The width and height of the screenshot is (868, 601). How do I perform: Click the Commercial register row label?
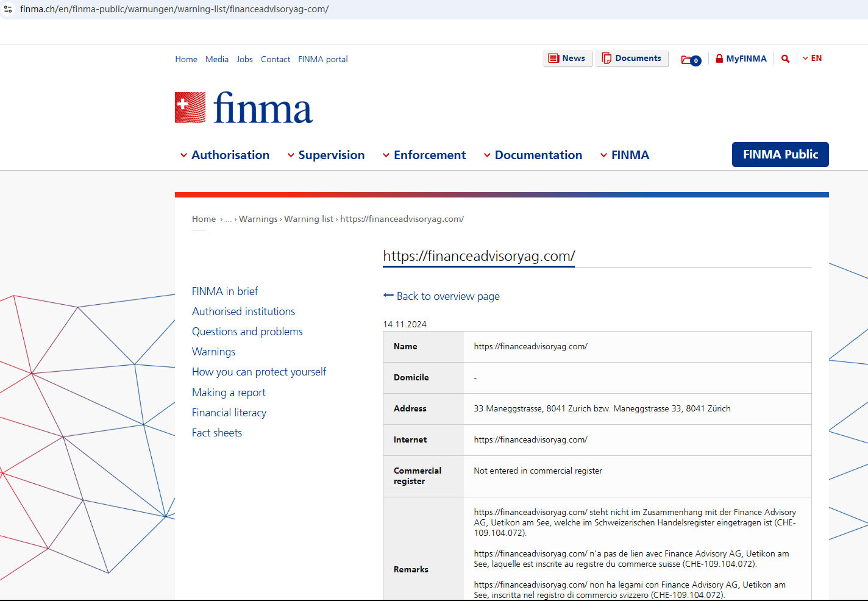pyautogui.click(x=418, y=476)
